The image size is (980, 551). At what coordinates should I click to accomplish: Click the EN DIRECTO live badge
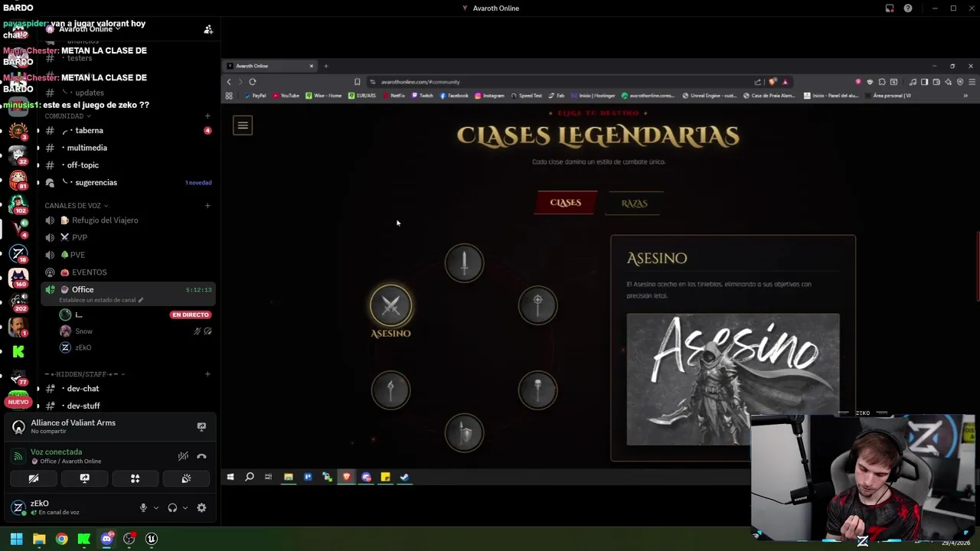tap(190, 315)
